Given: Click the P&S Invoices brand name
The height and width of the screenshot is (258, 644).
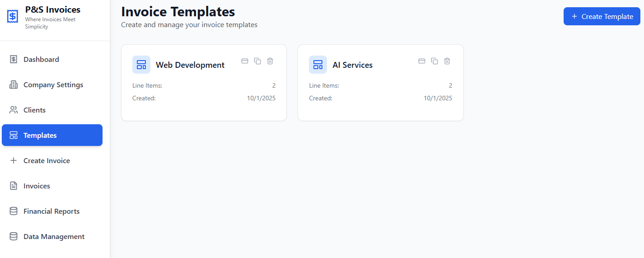Looking at the screenshot, I should (x=53, y=9).
